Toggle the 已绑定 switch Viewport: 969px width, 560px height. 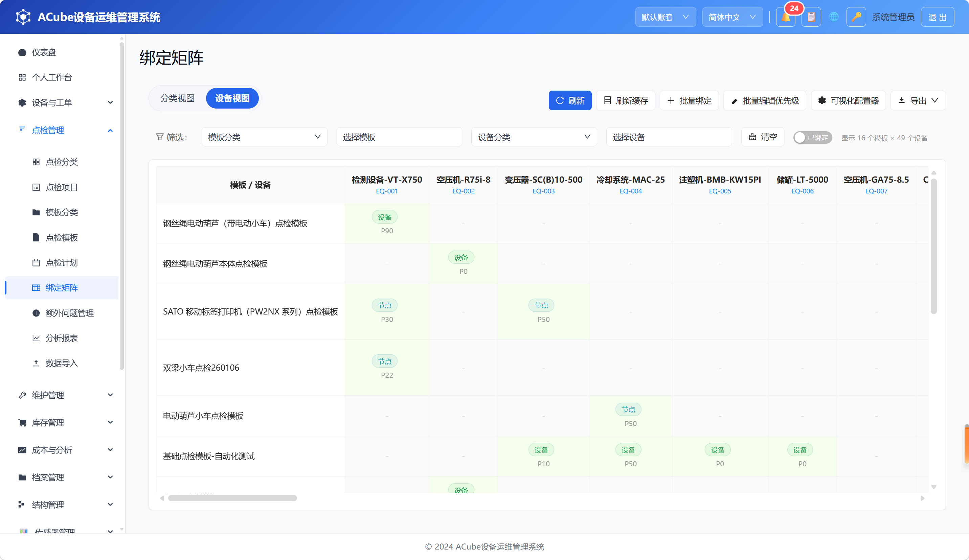[812, 137]
